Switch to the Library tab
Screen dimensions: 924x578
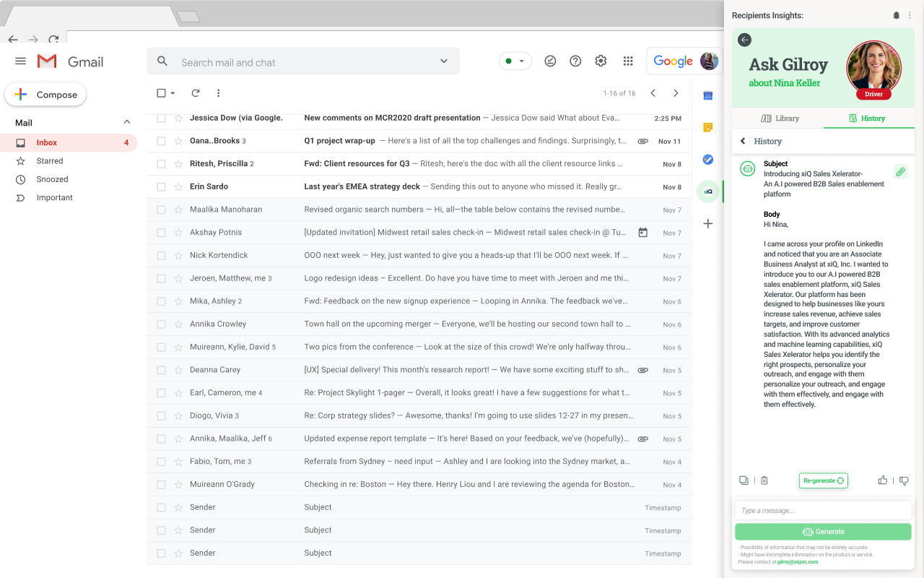(780, 118)
